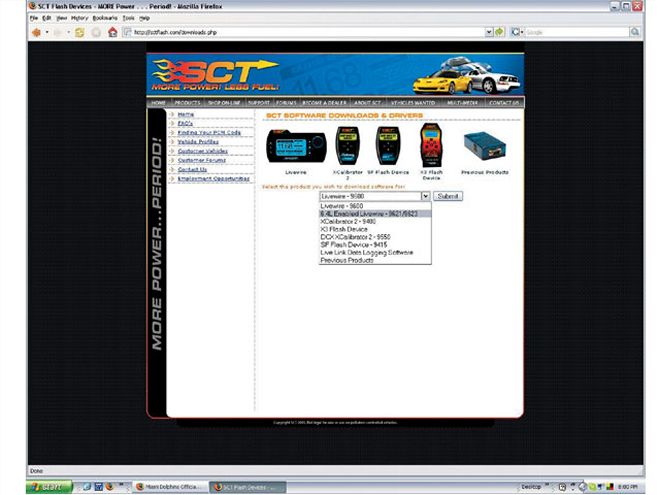The image size is (660, 495).
Task: Select DCX XCalibrator 2 - 9550 option
Action: (x=375, y=237)
